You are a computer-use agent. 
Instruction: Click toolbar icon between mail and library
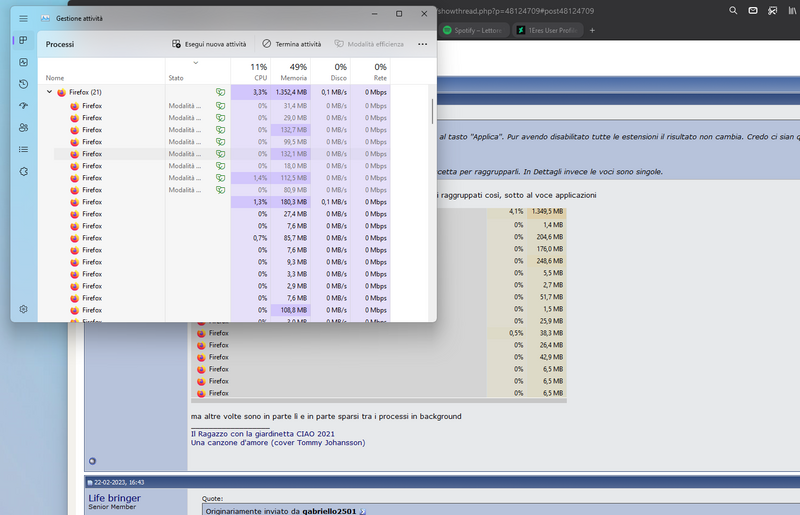point(772,10)
